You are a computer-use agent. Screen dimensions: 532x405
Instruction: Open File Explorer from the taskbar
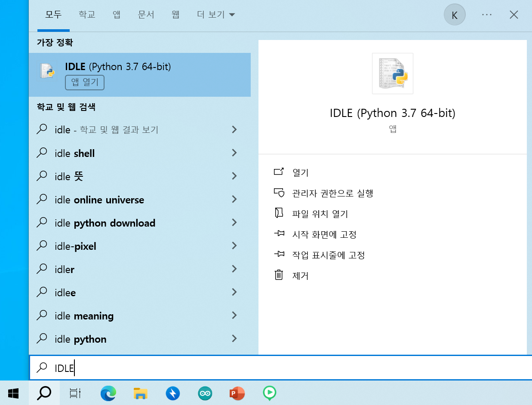140,393
